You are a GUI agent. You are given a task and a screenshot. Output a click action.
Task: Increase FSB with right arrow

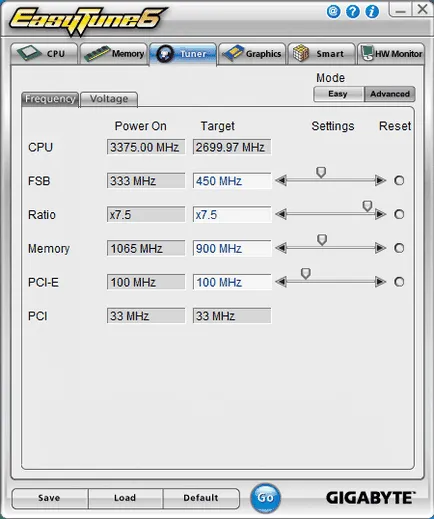(x=380, y=181)
